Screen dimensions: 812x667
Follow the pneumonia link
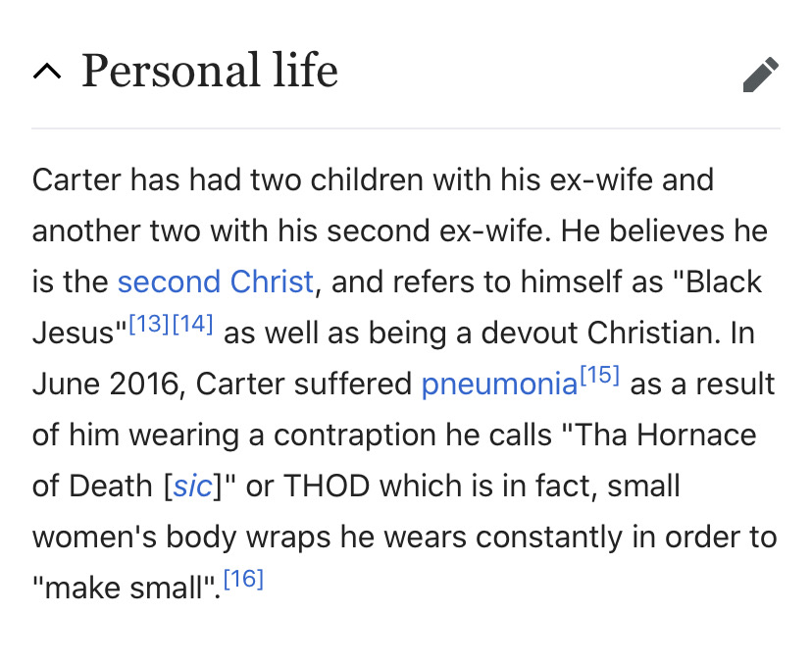tap(499, 385)
